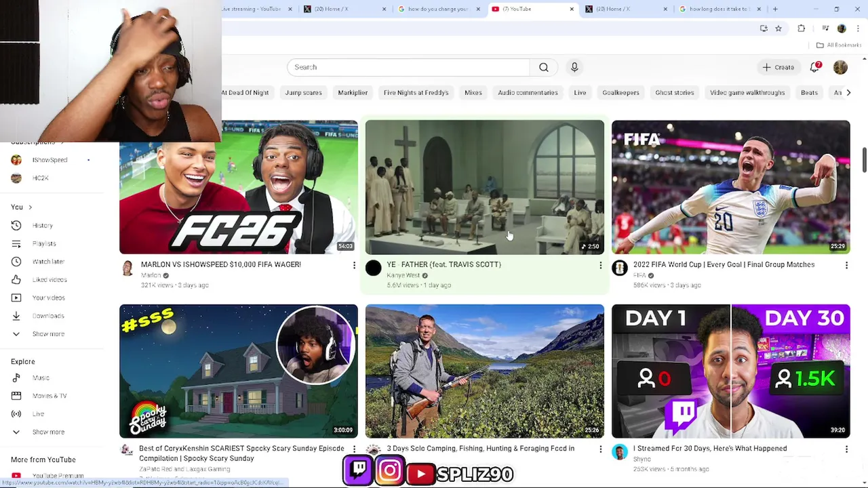Image resolution: width=868 pixels, height=488 pixels.
Task: Close the active YouTube tab
Action: pos(572,9)
